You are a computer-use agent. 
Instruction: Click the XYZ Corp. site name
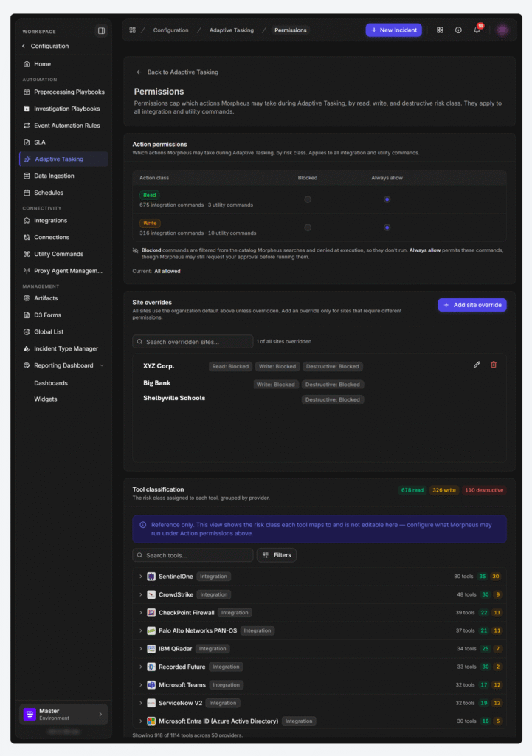pyautogui.click(x=159, y=366)
